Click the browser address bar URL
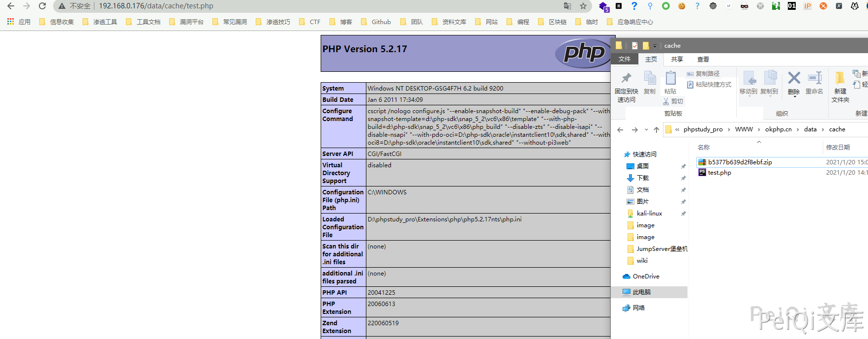868x339 pixels. click(156, 6)
